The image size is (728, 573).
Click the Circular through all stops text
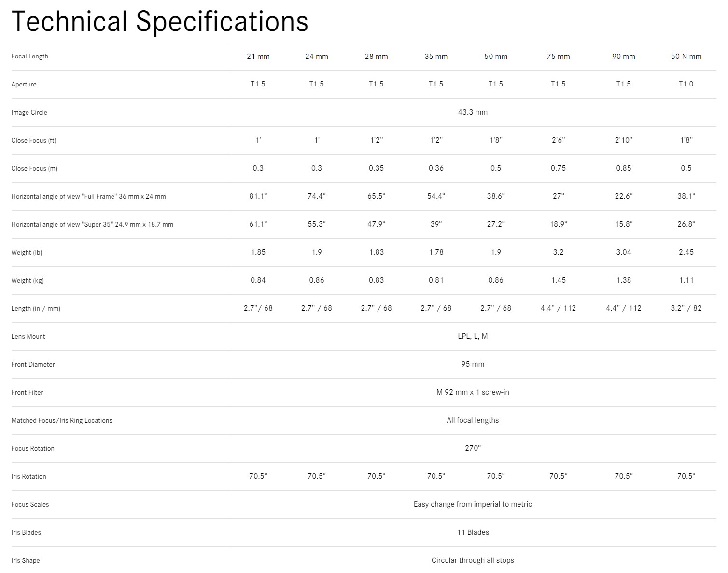click(473, 560)
